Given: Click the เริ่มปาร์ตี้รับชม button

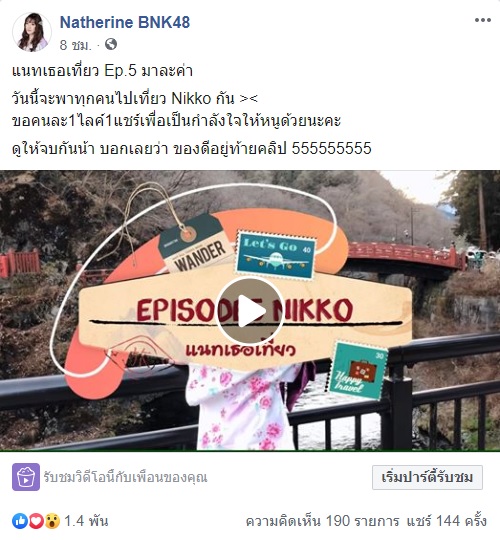Looking at the screenshot, I should [x=427, y=477].
